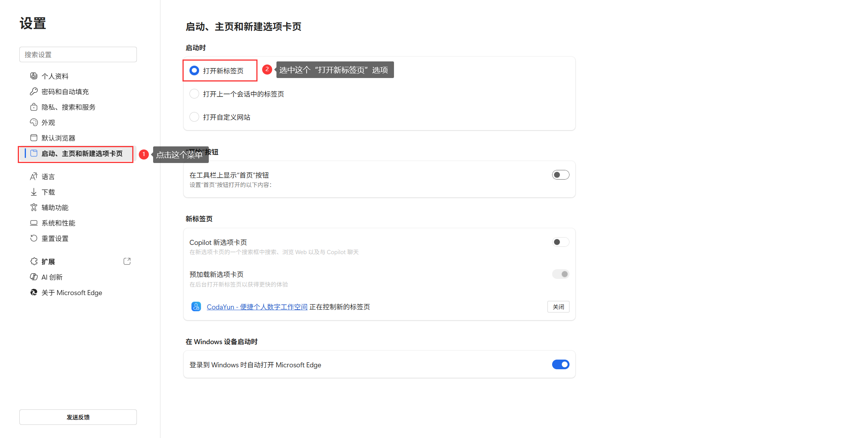Open the 系统和性能 settings section

pos(58,223)
